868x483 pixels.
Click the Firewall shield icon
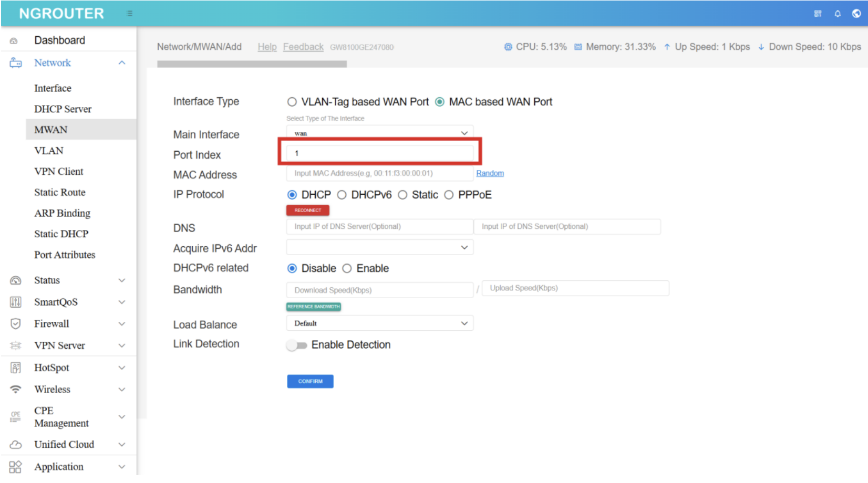coord(16,324)
